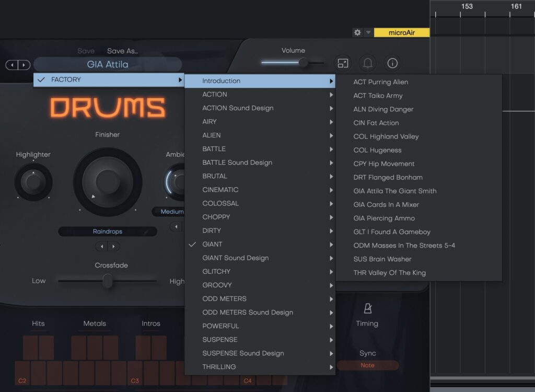Image resolution: width=535 pixels, height=392 pixels.
Task: Select the checked FACTORY bank entry
Action: click(x=66, y=80)
